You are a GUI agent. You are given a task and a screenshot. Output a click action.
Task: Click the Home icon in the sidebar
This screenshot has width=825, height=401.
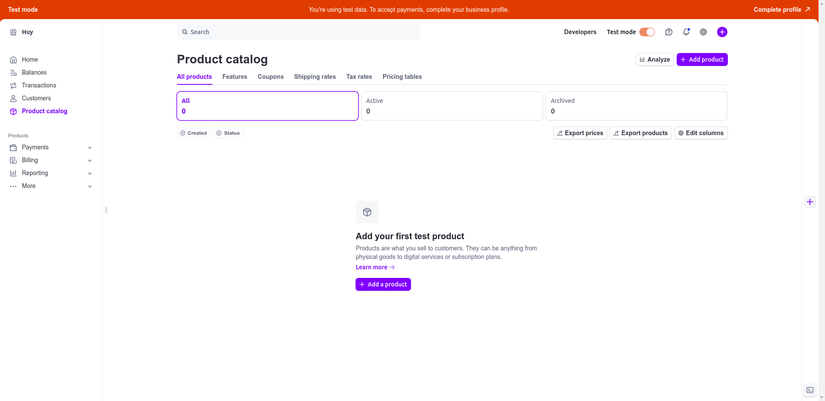pyautogui.click(x=14, y=60)
